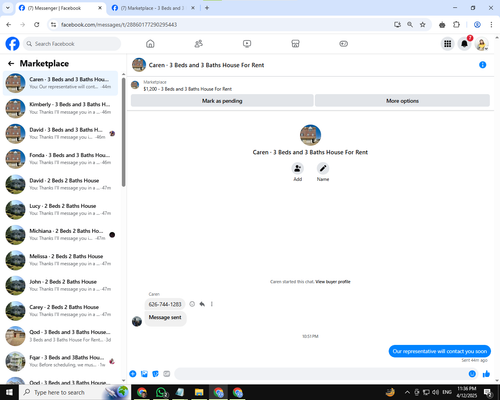Screen dimensions: 500x400
Task: Add people using the Add icon
Action: coord(297,168)
